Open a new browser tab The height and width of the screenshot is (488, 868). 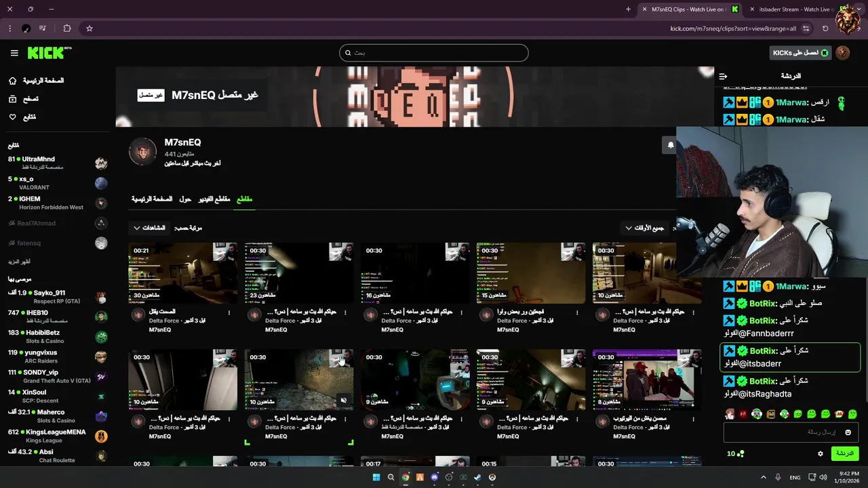(x=628, y=9)
